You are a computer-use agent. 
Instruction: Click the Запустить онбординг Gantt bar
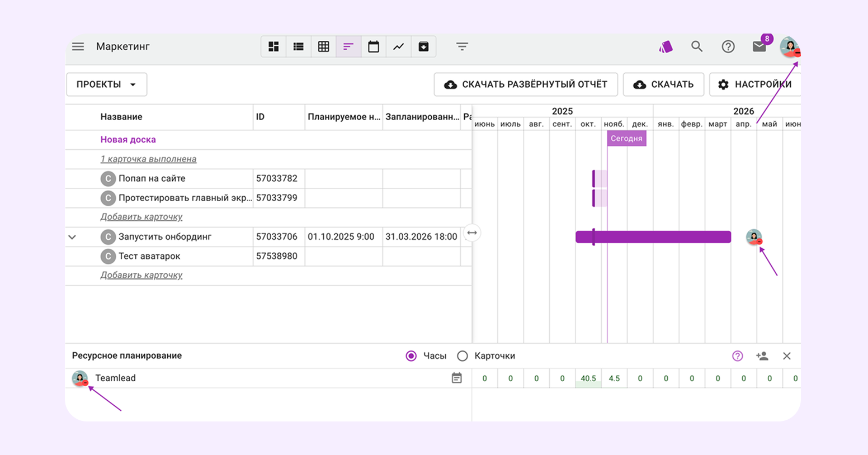pyautogui.click(x=660, y=237)
